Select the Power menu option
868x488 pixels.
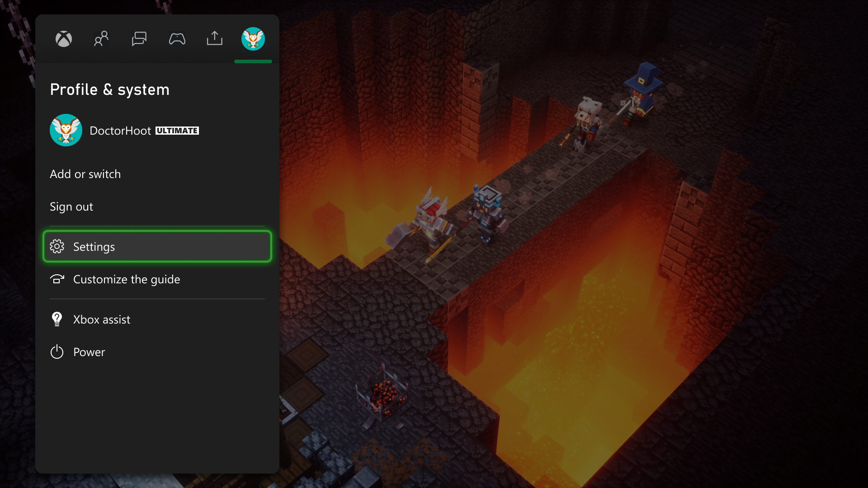[x=89, y=352]
